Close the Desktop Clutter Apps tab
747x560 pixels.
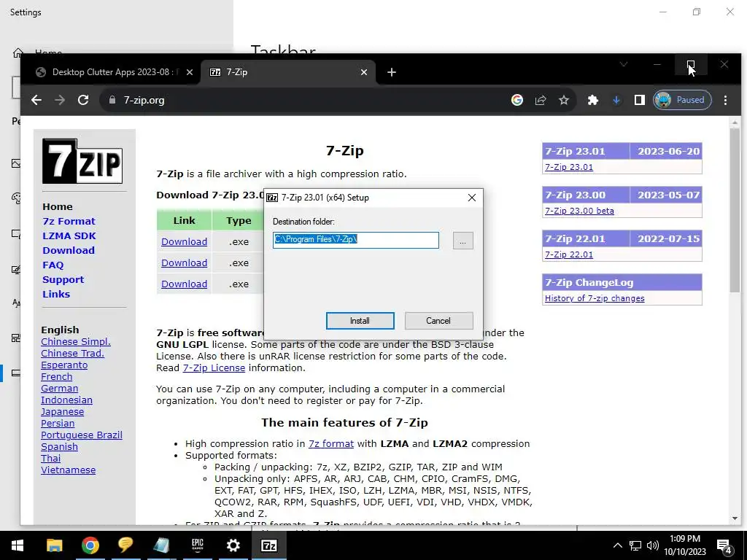(x=190, y=72)
